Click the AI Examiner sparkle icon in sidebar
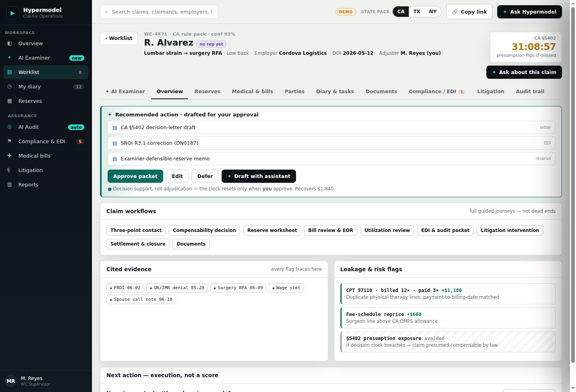 coord(10,58)
